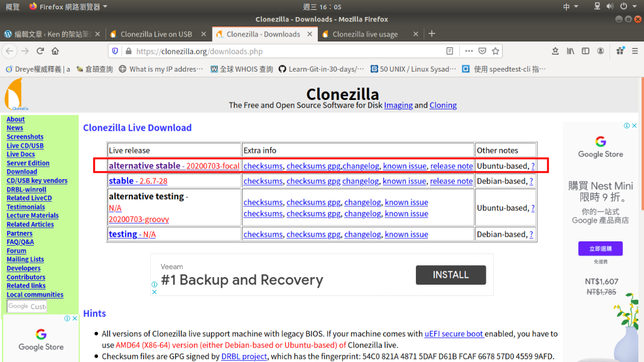Open a new tab with plus button

point(432,34)
